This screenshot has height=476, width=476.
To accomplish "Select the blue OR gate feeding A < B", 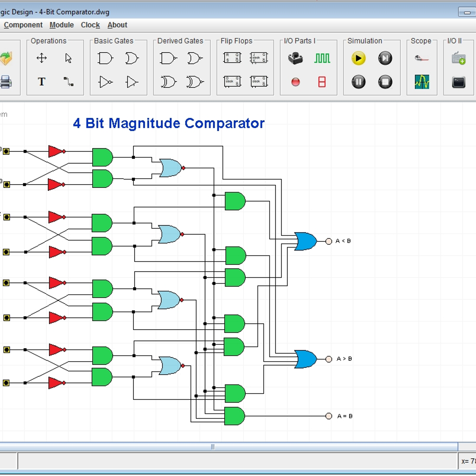I will click(x=306, y=241).
